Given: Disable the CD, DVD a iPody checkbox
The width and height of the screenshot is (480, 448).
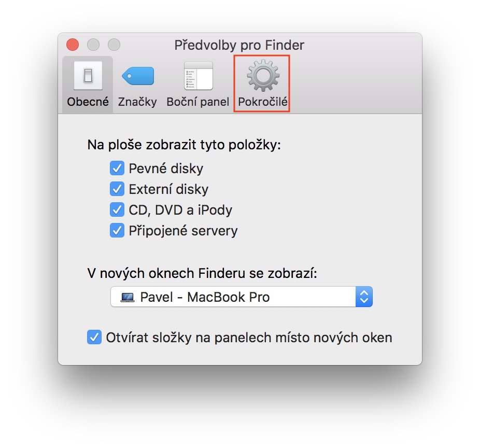Looking at the screenshot, I should click(x=117, y=210).
